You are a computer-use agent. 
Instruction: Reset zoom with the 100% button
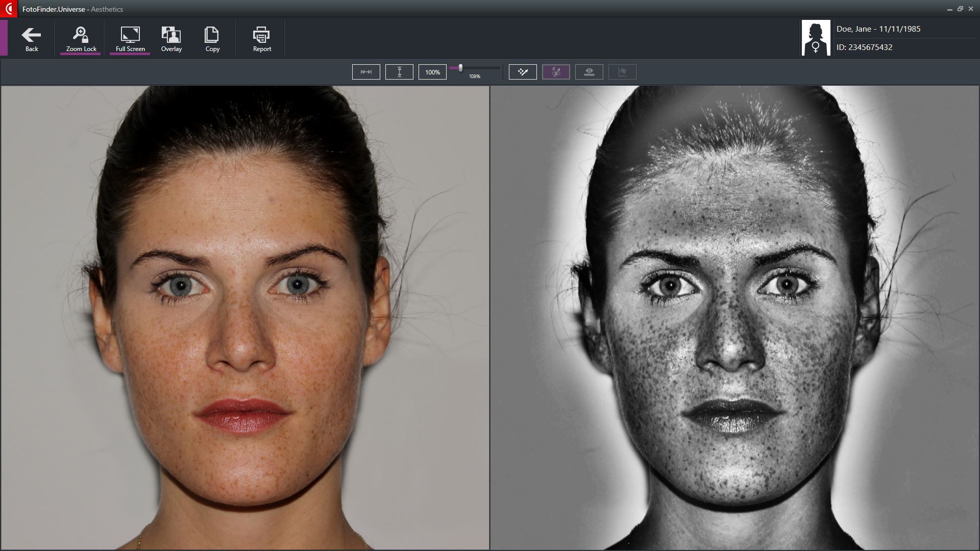click(432, 72)
